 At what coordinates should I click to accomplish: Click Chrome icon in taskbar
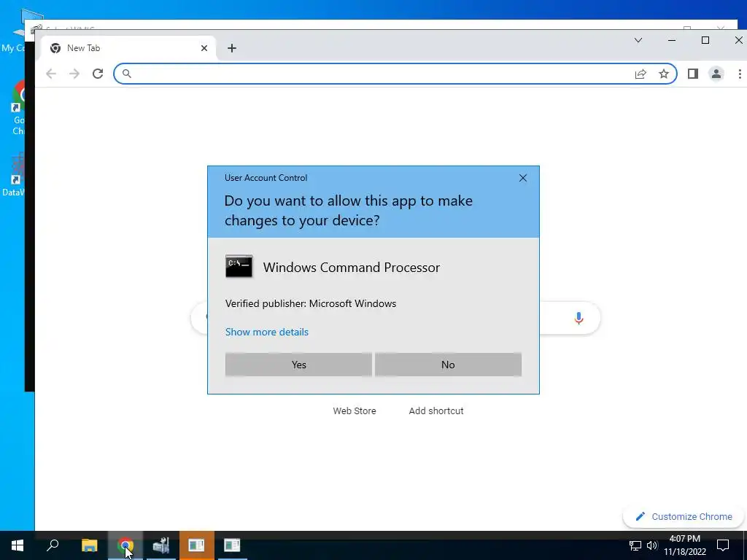125,545
